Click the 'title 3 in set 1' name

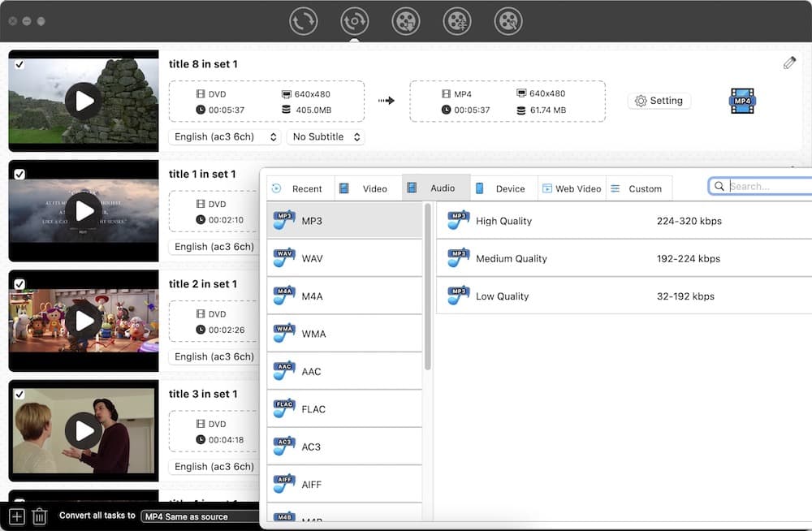[203, 394]
